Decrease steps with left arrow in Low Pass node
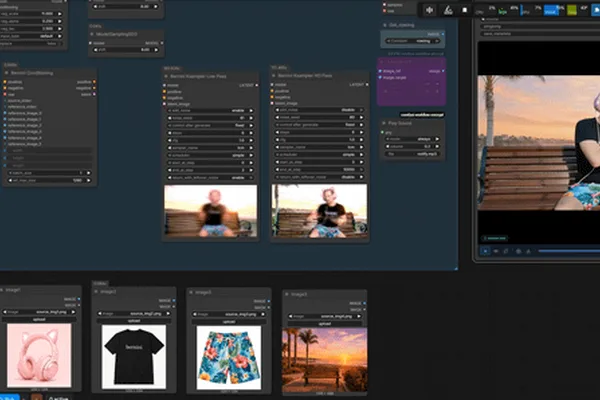Image resolution: width=600 pixels, height=400 pixels. point(170,133)
